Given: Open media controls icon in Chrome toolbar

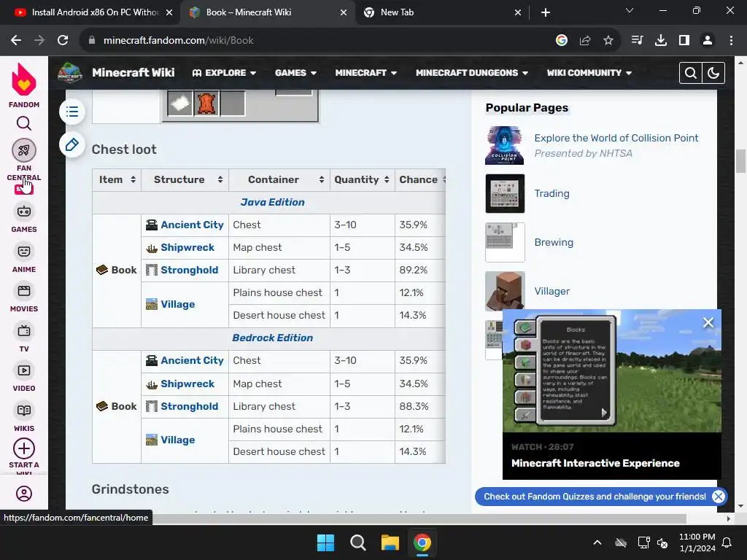Looking at the screenshot, I should 637,41.
